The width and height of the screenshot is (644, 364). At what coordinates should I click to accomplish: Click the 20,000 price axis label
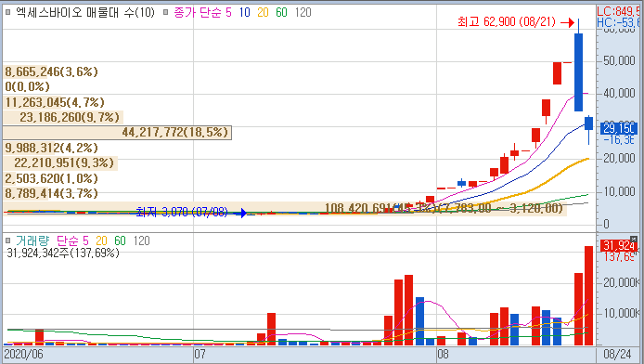[x=619, y=158]
